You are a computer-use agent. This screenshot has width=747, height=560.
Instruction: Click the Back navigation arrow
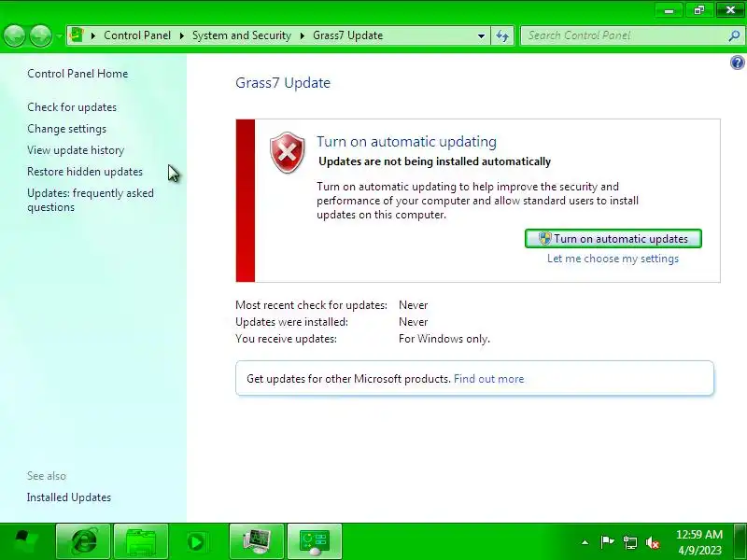pos(14,35)
